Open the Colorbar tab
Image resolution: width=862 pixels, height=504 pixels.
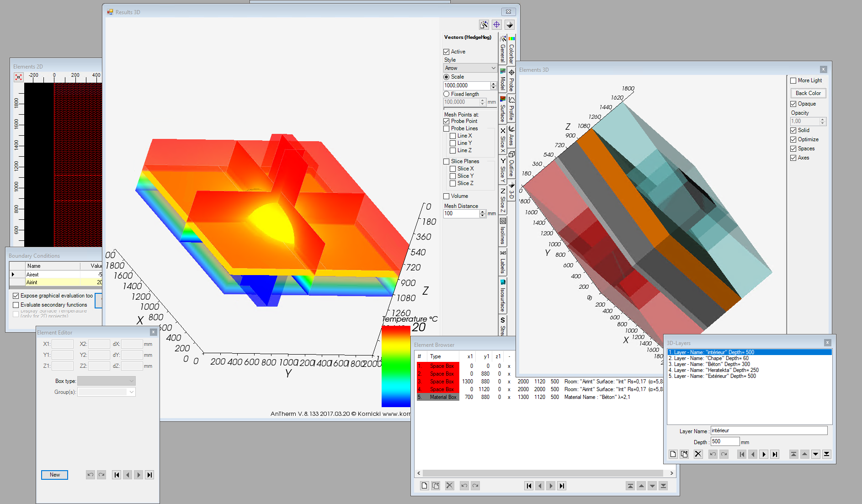pyautogui.click(x=511, y=49)
